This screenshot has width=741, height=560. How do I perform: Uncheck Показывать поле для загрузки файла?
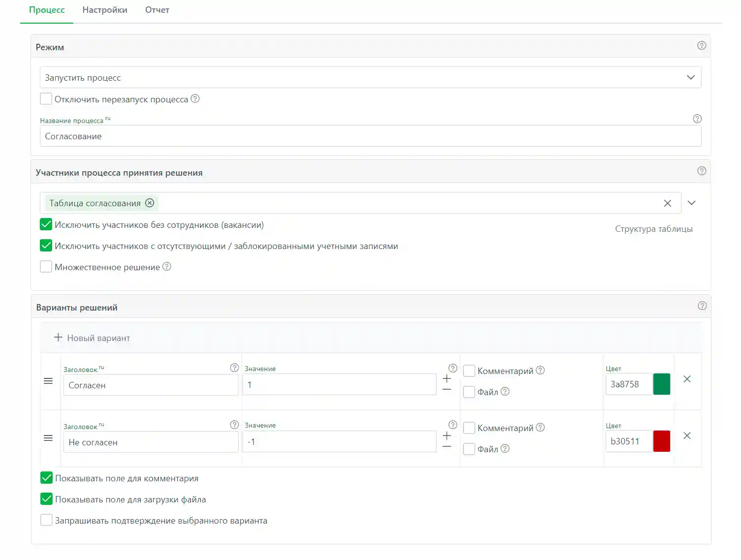pyautogui.click(x=46, y=499)
